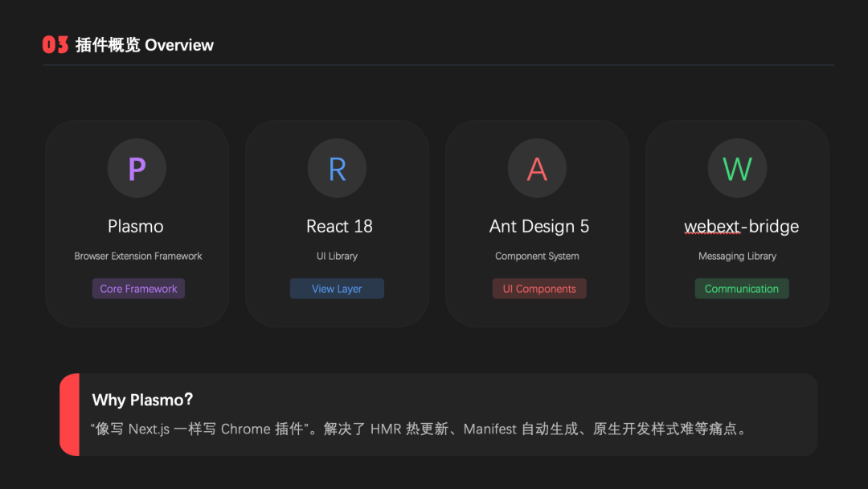This screenshot has width=868, height=489.
Task: Select the Plasmo card title
Action: [136, 226]
